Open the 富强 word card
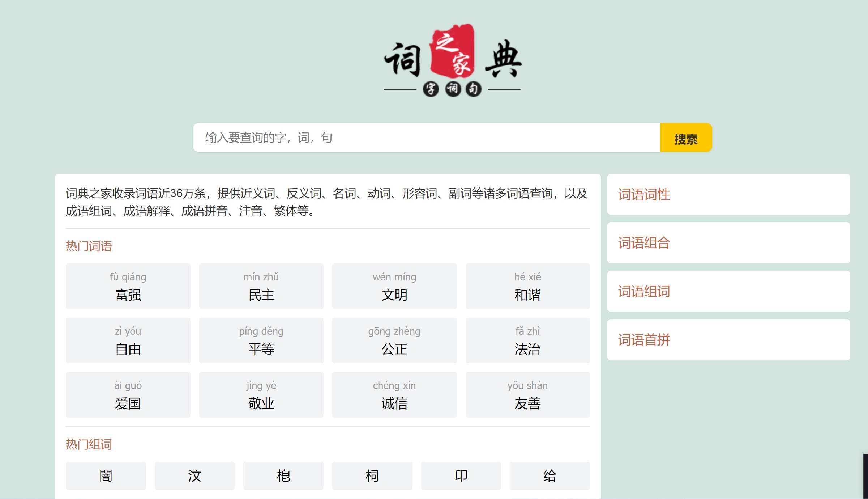This screenshot has width=868, height=499. tap(128, 286)
